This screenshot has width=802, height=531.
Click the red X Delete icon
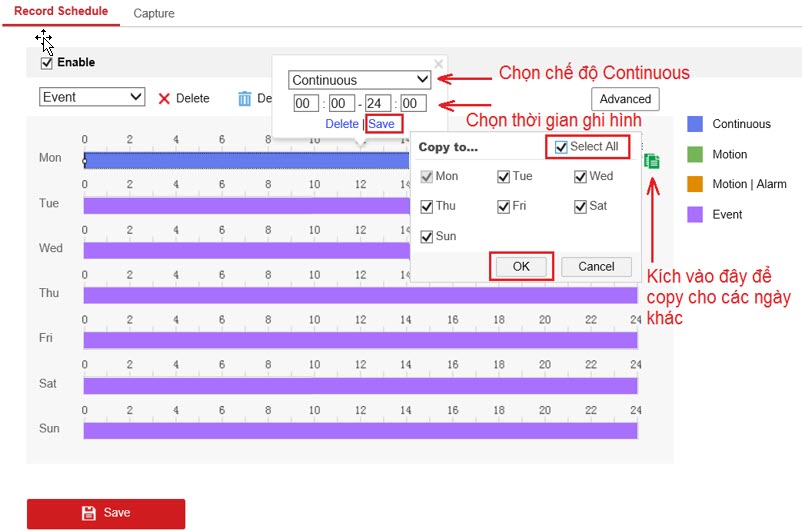165,98
